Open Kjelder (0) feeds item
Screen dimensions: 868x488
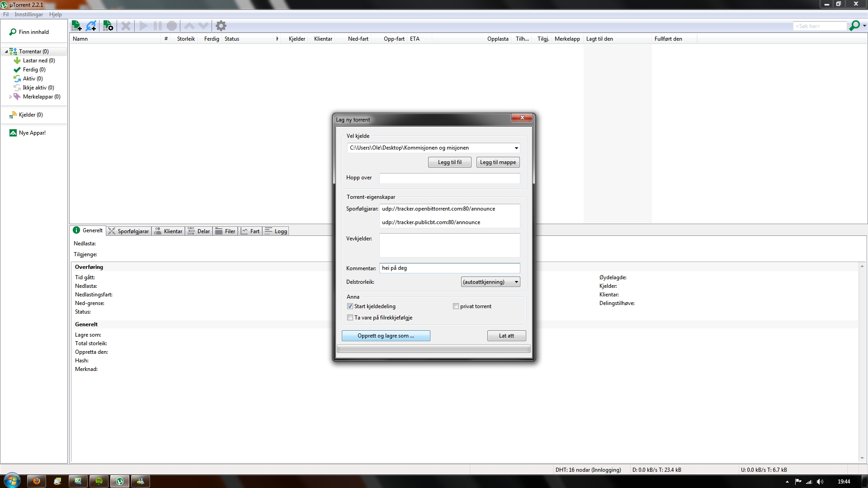[x=26, y=115]
